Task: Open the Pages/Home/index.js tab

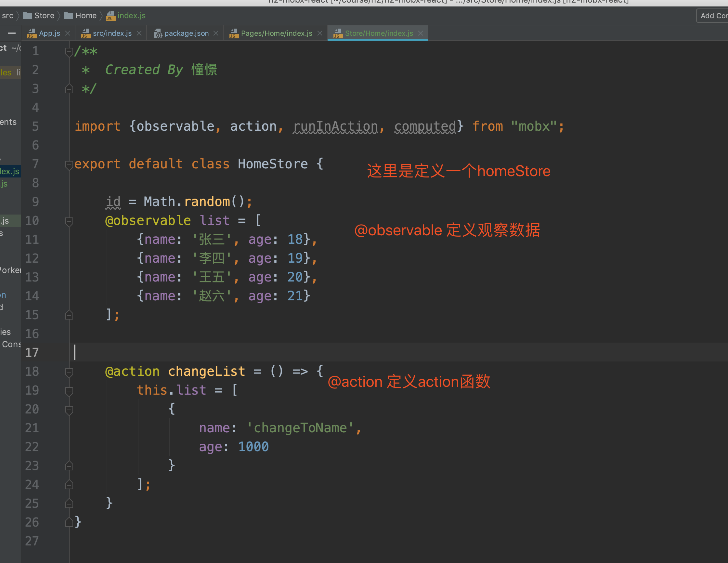Action: pos(277,33)
